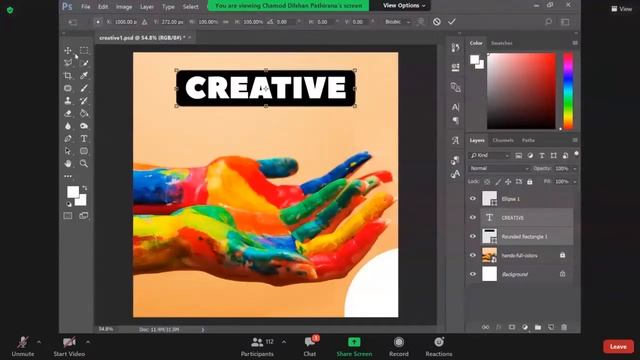This screenshot has width=640, height=360.
Task: Select the Hand tool
Action: (68, 164)
